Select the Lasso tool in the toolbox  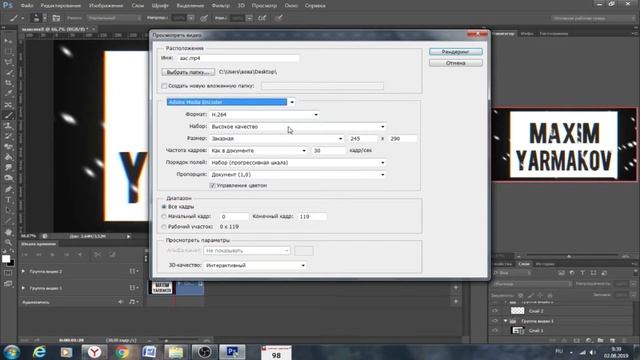pos(8,62)
